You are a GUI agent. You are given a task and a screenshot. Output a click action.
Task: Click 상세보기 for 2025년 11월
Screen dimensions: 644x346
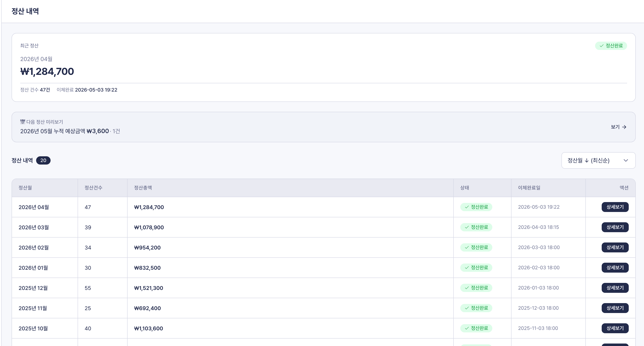click(615, 308)
